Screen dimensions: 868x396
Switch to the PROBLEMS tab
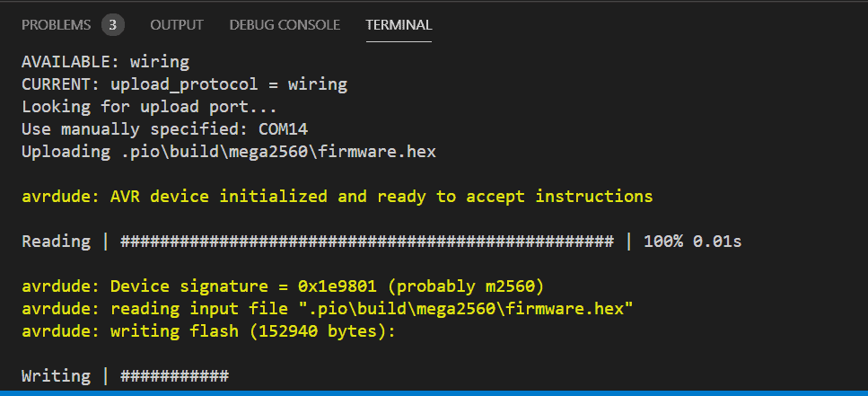point(56,24)
